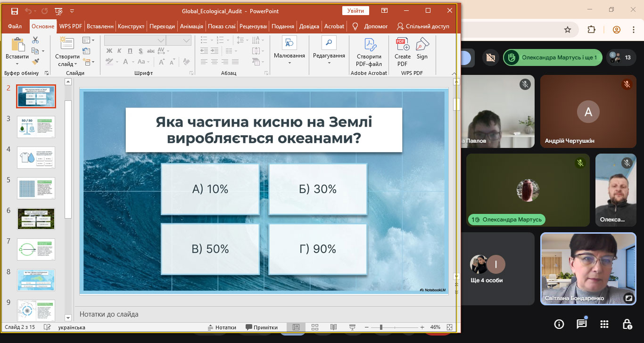Open the font size combo box
The width and height of the screenshot is (644, 343).
point(178,40)
